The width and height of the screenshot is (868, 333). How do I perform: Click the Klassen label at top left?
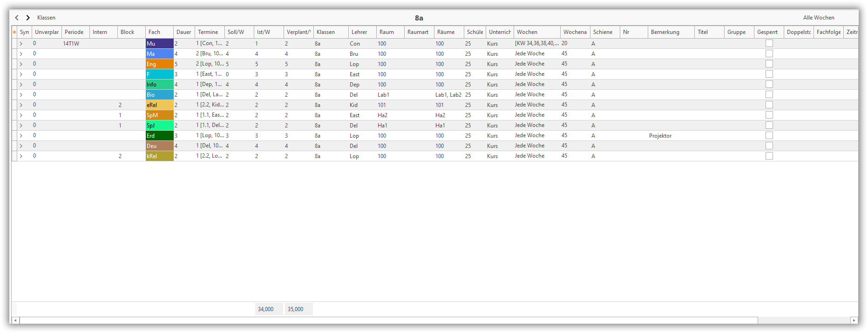46,18
